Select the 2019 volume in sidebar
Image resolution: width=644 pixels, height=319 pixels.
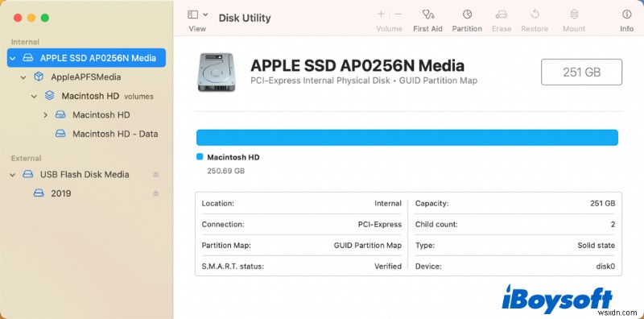tap(61, 193)
